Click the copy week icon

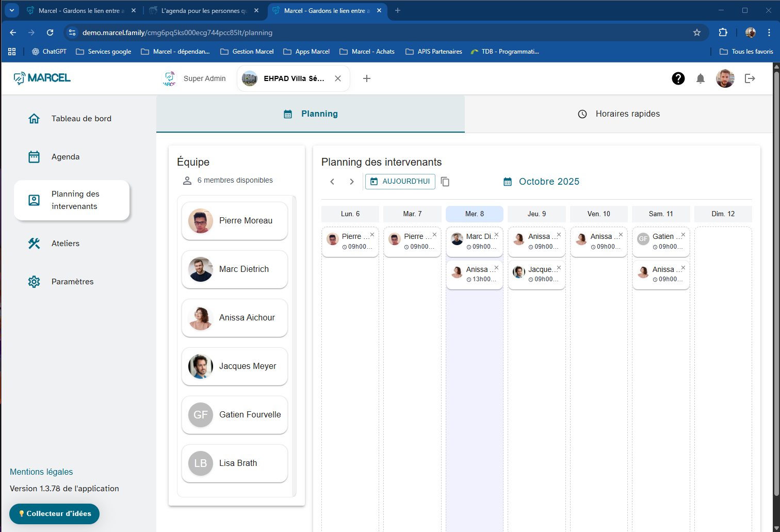(x=445, y=182)
